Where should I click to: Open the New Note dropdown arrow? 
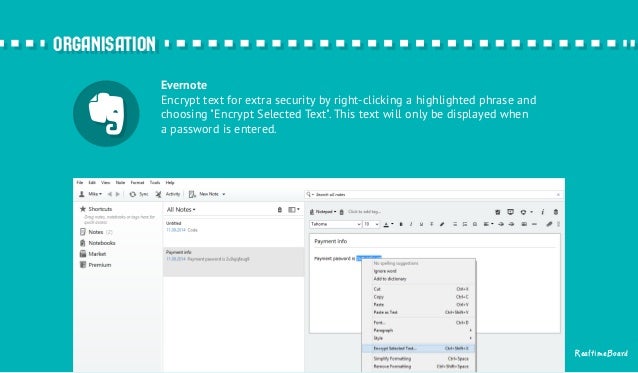click(x=224, y=194)
